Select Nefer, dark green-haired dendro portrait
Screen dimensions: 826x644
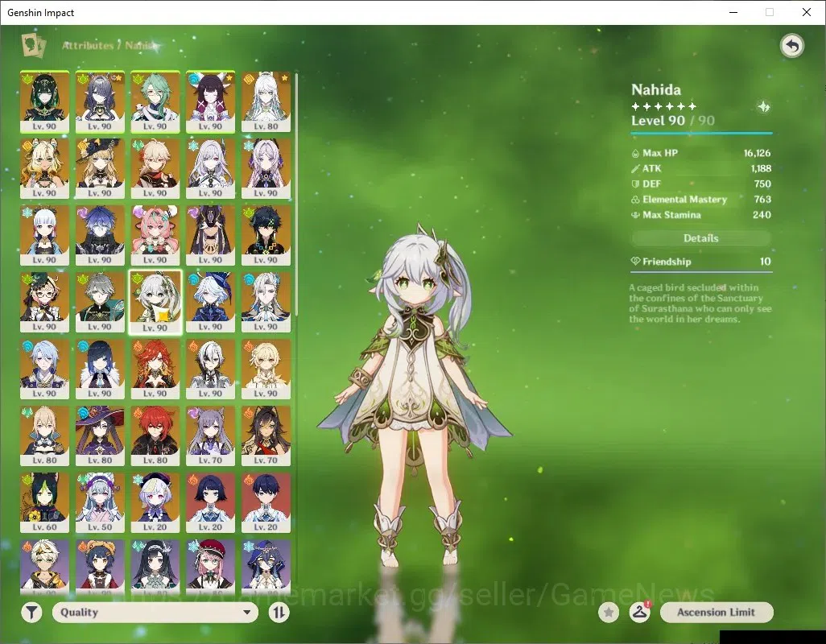(45, 102)
